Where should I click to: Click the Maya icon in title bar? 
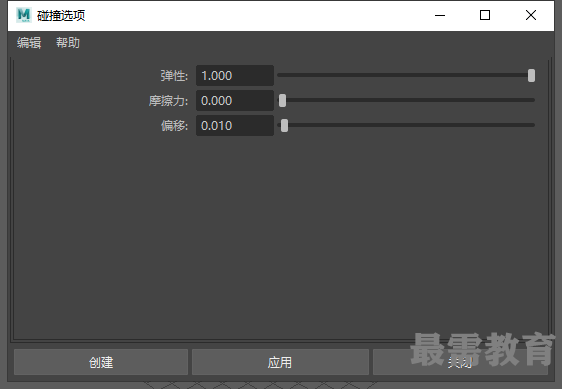(x=24, y=15)
